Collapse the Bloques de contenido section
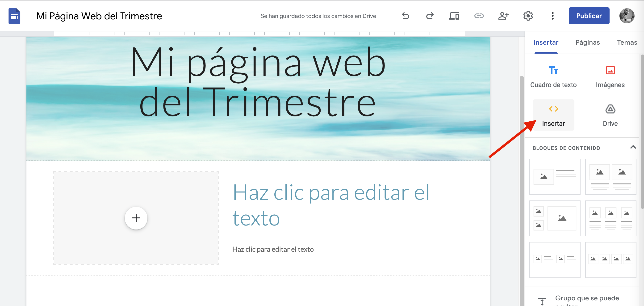The image size is (644, 306). coord(633,148)
